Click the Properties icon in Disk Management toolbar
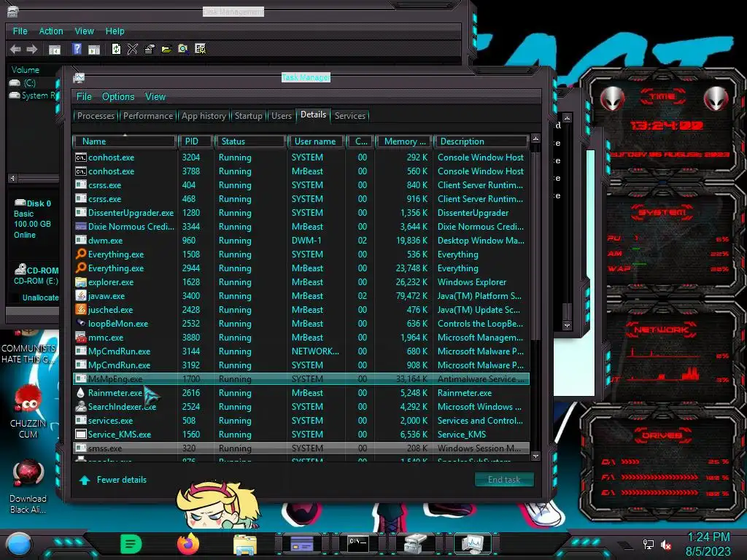Screen dimensions: 747x560 pyautogui.click(x=149, y=49)
